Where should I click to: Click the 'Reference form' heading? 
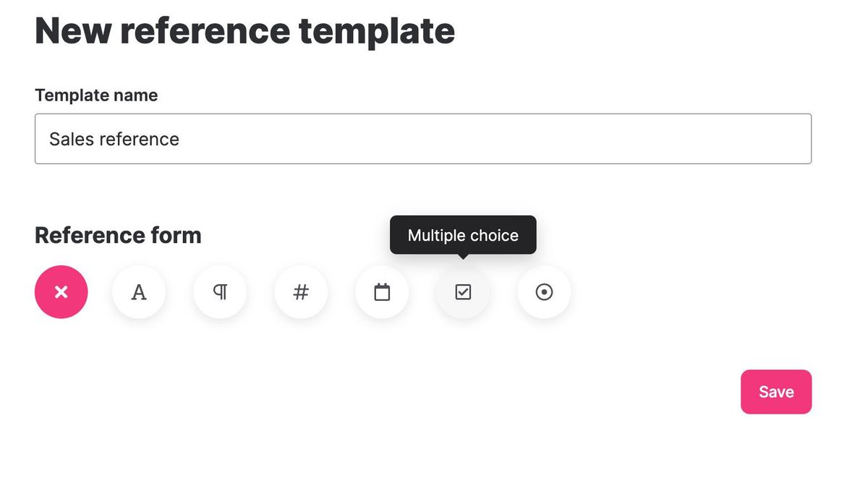(118, 235)
